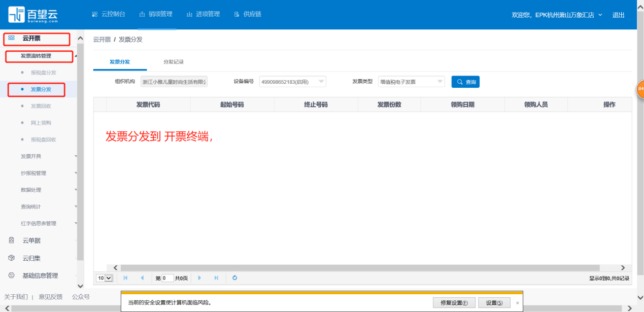
Task: Open 报税盘分发 in the sidebar
Action: coord(43,73)
